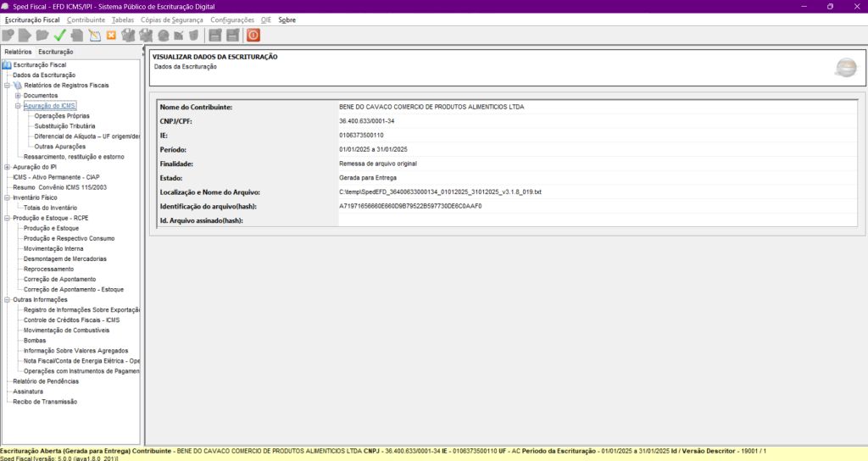The width and height of the screenshot is (868, 461).
Task: Click the green checkmark verification icon
Action: coord(60,36)
